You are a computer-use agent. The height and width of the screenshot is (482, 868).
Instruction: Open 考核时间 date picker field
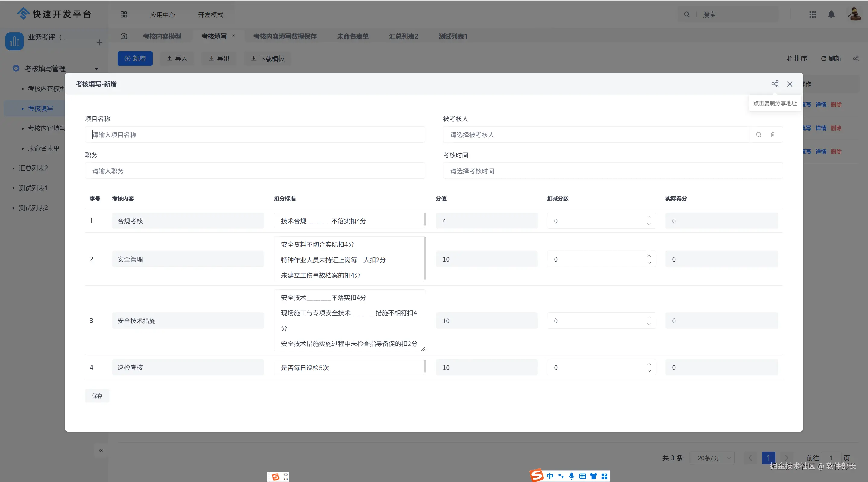tap(612, 171)
